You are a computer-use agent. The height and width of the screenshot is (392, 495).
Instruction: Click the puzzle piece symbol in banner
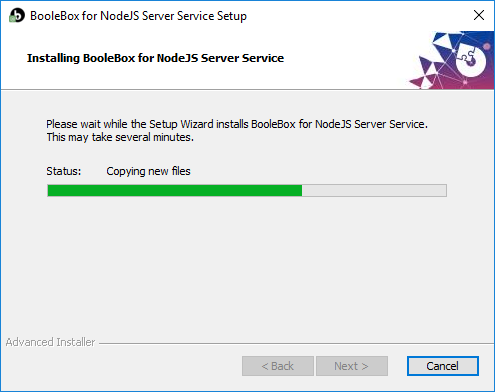(468, 57)
